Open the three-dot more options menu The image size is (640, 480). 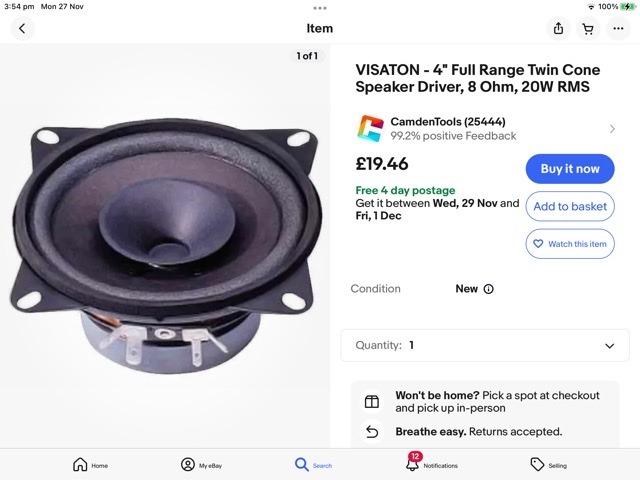click(618, 29)
